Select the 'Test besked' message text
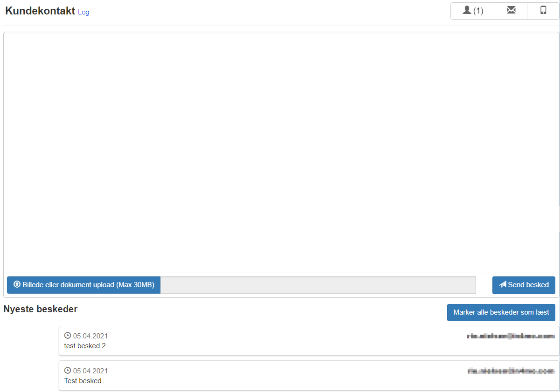Viewport: 560px width, 392px height. [83, 381]
